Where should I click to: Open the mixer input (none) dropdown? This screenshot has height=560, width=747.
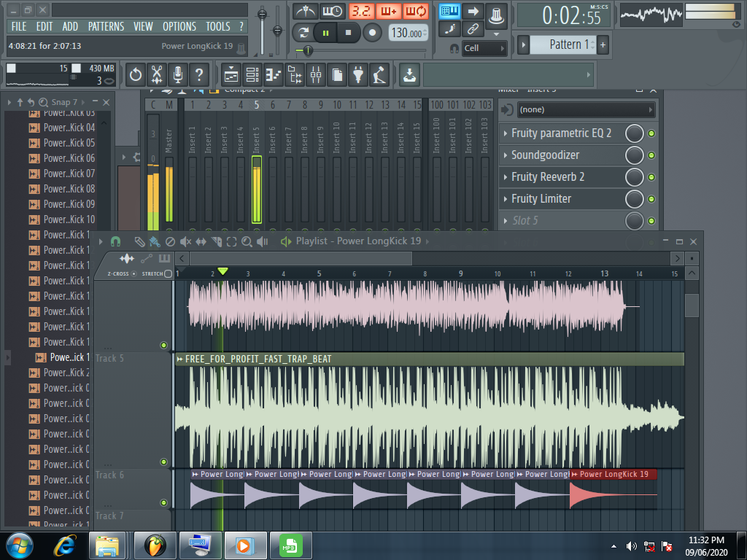click(x=585, y=109)
